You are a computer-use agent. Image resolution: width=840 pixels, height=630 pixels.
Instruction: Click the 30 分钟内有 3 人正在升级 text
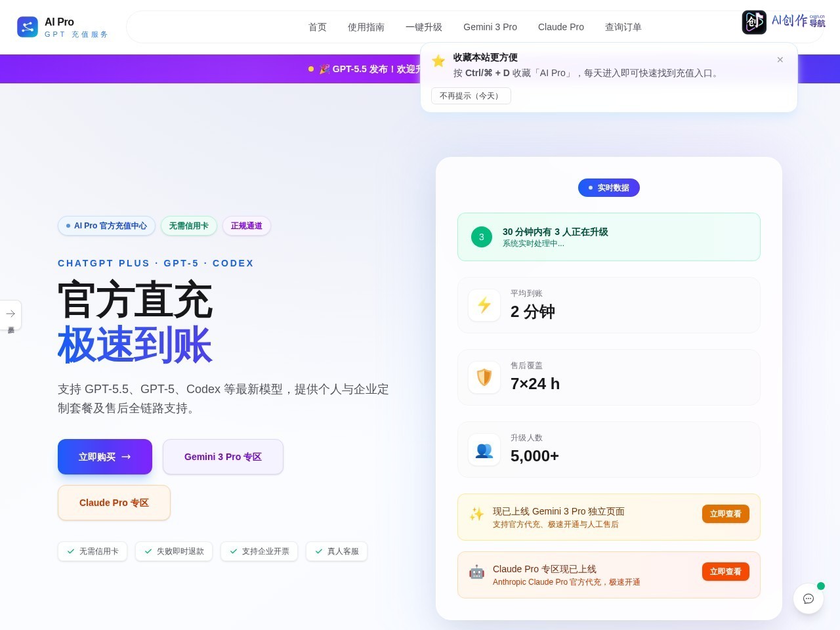[x=555, y=232]
